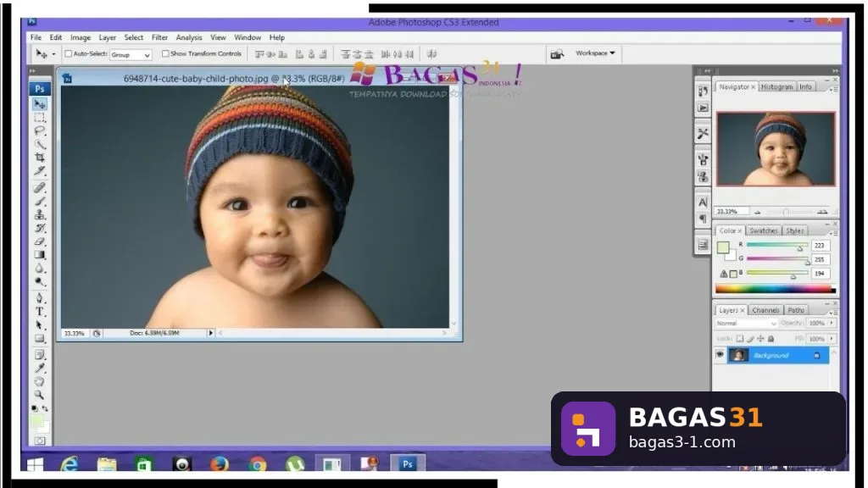Open the layer Opacity arrow
The height and width of the screenshot is (488, 868).
[x=832, y=323]
